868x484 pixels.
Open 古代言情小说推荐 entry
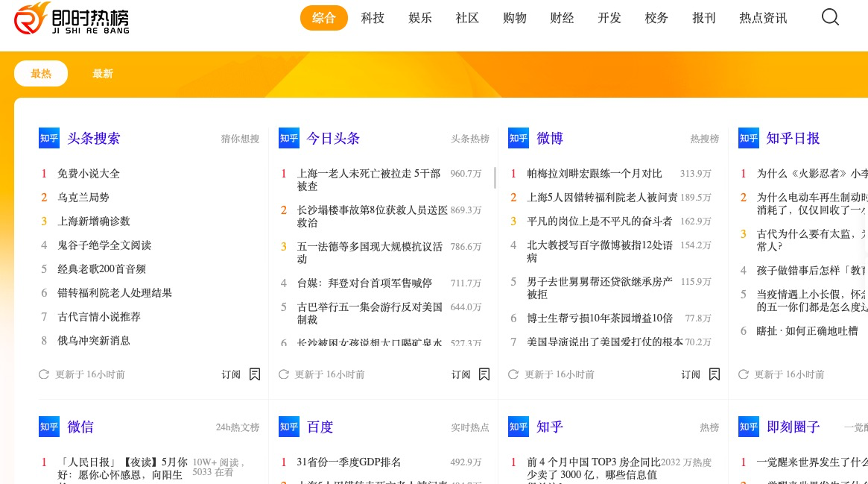coord(99,316)
